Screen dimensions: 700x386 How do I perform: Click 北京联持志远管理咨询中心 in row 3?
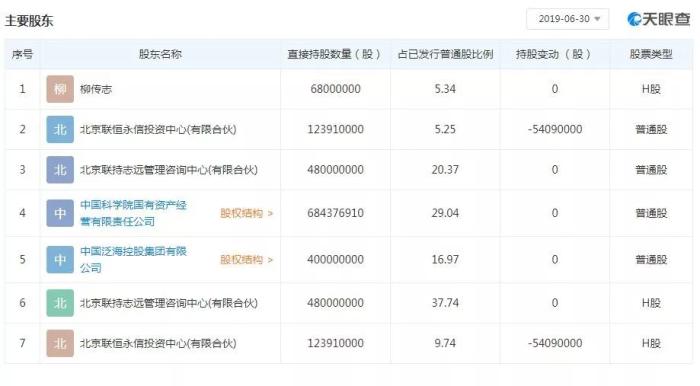(169, 170)
